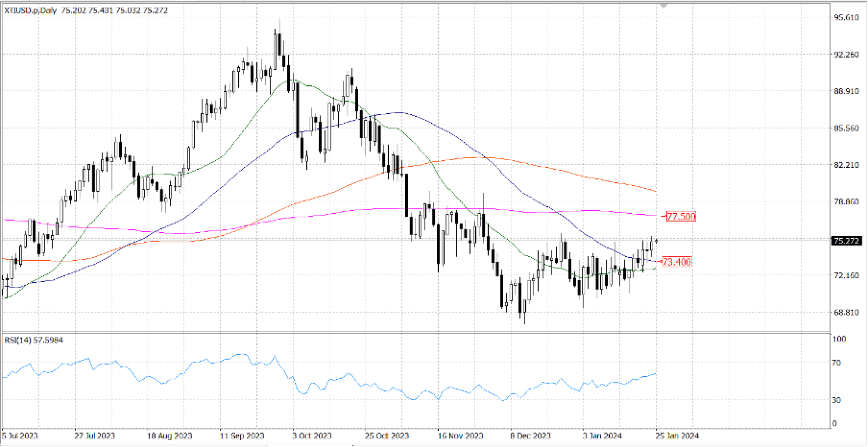Click the 8 Dec 2023 date label

pyautogui.click(x=531, y=436)
